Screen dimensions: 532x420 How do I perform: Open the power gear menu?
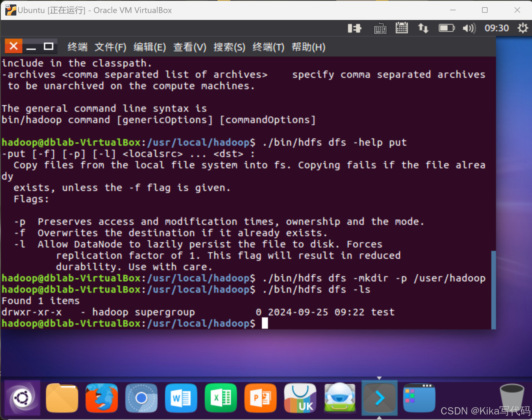coord(523,28)
